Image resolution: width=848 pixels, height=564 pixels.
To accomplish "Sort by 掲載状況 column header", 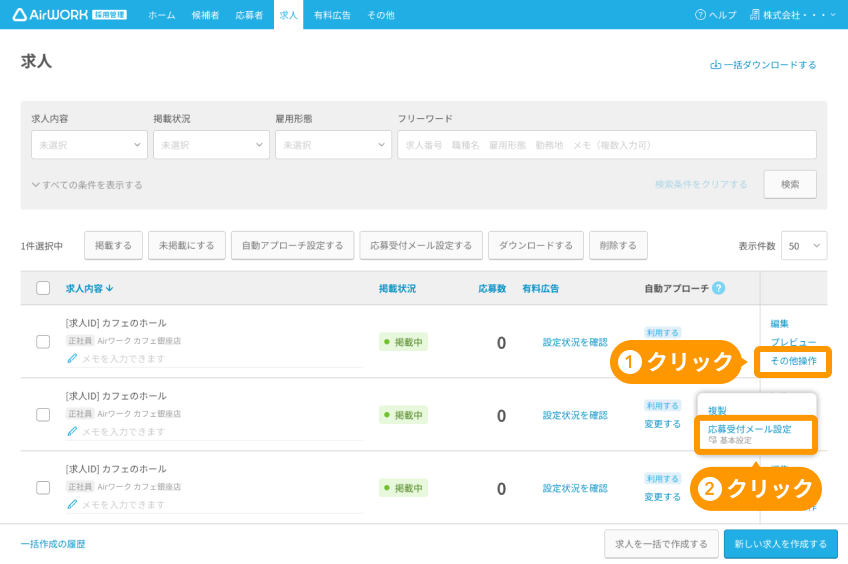I will (398, 289).
